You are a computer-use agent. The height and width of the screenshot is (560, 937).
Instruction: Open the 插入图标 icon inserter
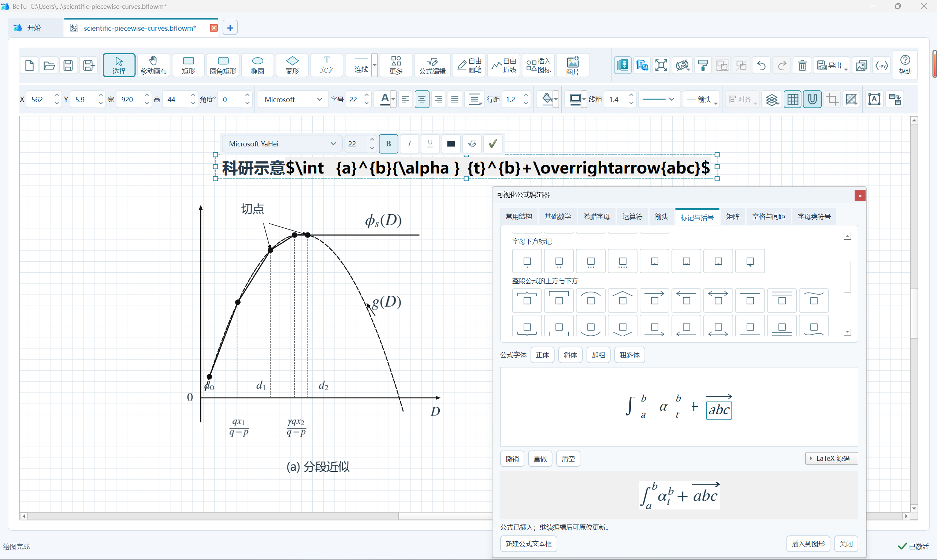point(538,65)
